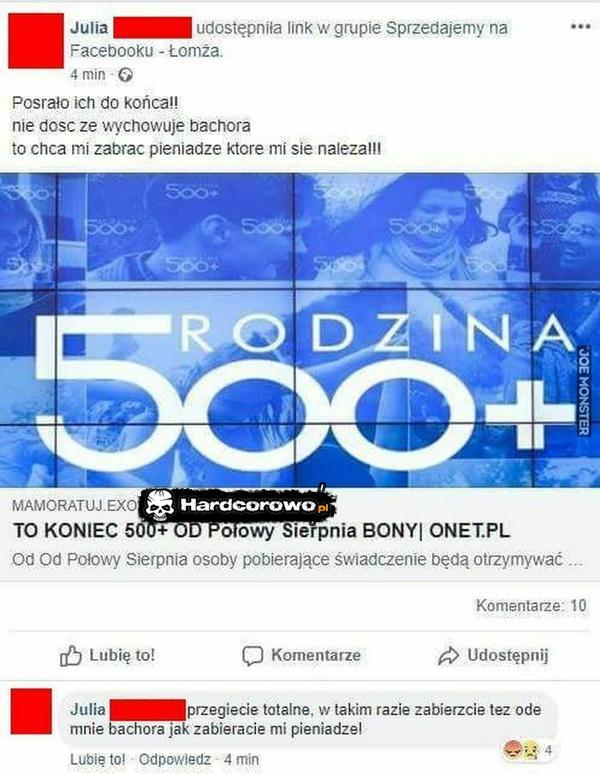The height and width of the screenshot is (774, 600).
Task: Click commenter name Julia in comment
Action: pyautogui.click(x=88, y=710)
